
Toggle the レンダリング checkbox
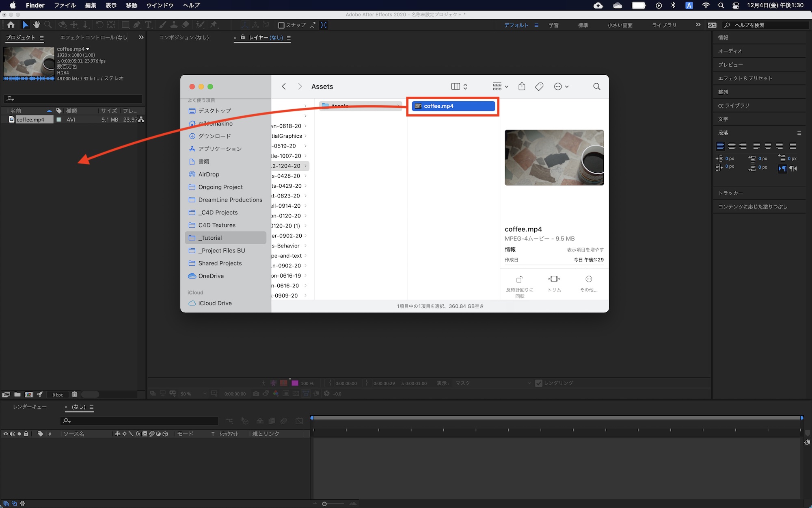pos(539,383)
